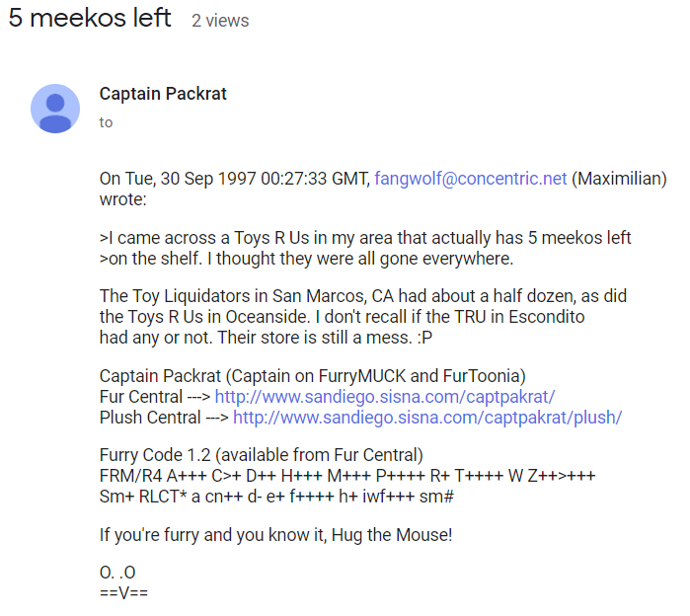Click the '30 Sep 1997 00:27:33 GMT' date text
690x616 pixels.
(265, 179)
